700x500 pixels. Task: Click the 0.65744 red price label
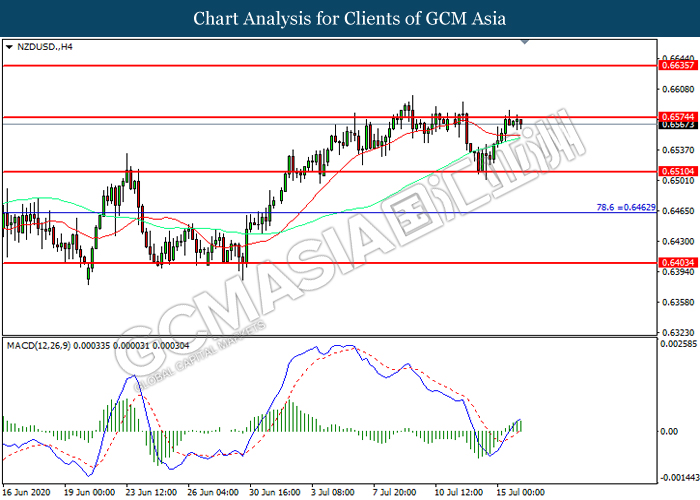tap(678, 117)
